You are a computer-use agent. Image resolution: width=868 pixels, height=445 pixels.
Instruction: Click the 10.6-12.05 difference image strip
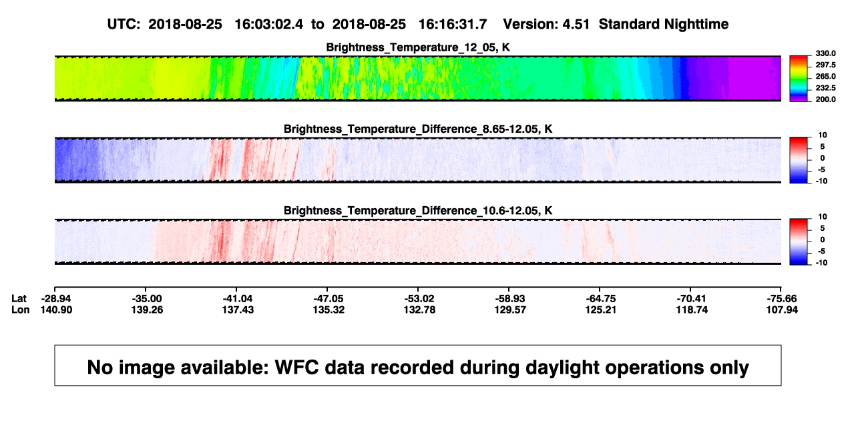coord(417,242)
